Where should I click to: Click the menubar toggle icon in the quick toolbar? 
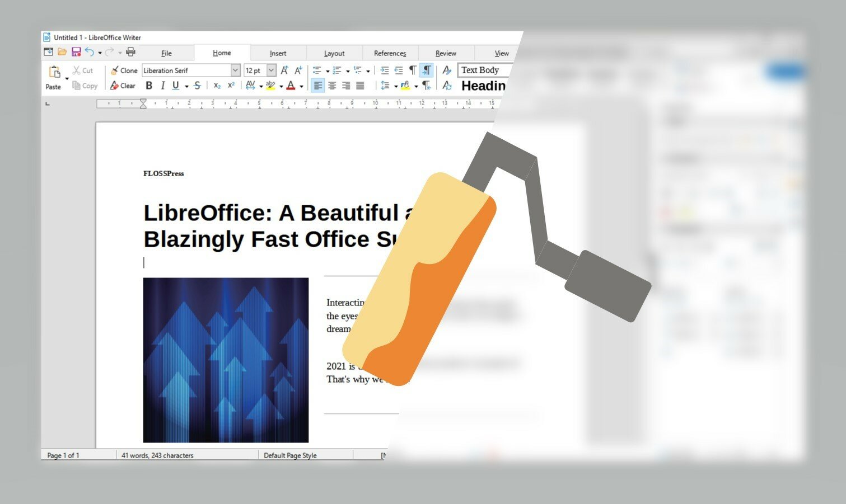coord(48,52)
